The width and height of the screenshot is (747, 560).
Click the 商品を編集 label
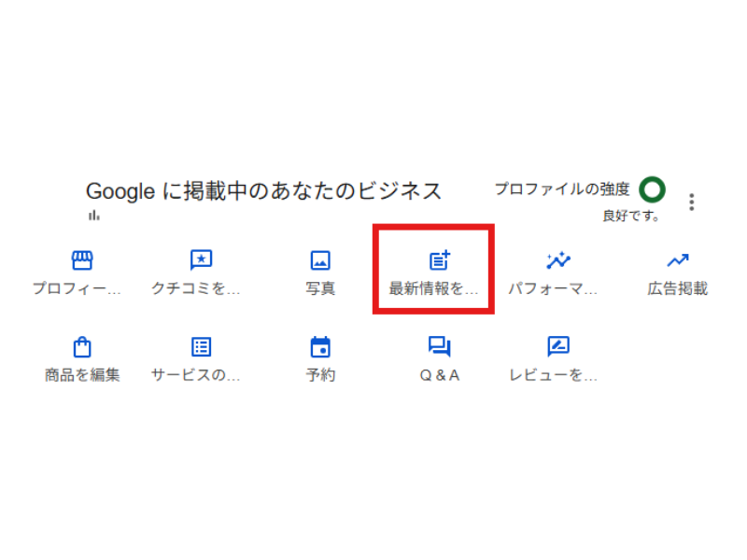tap(82, 375)
